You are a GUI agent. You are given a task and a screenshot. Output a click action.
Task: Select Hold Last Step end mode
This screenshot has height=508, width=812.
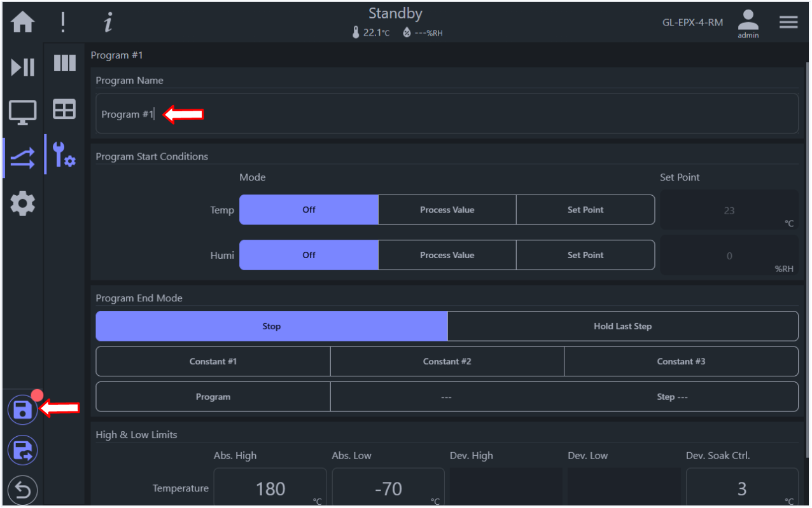[622, 326]
